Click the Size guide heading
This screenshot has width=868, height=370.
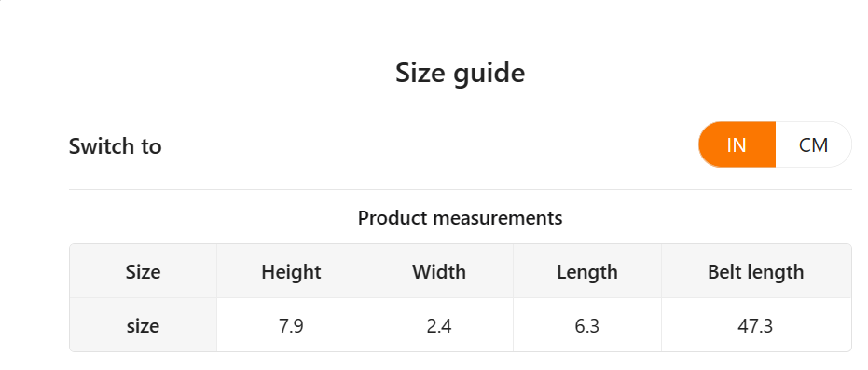click(460, 73)
